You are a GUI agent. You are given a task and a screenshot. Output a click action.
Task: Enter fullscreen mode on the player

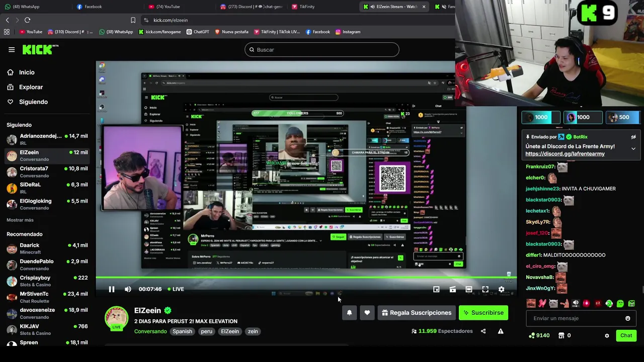pyautogui.click(x=485, y=289)
